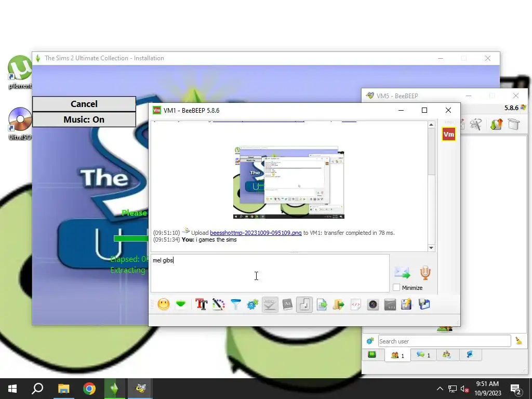Click the send folder arrow icon

(x=339, y=304)
